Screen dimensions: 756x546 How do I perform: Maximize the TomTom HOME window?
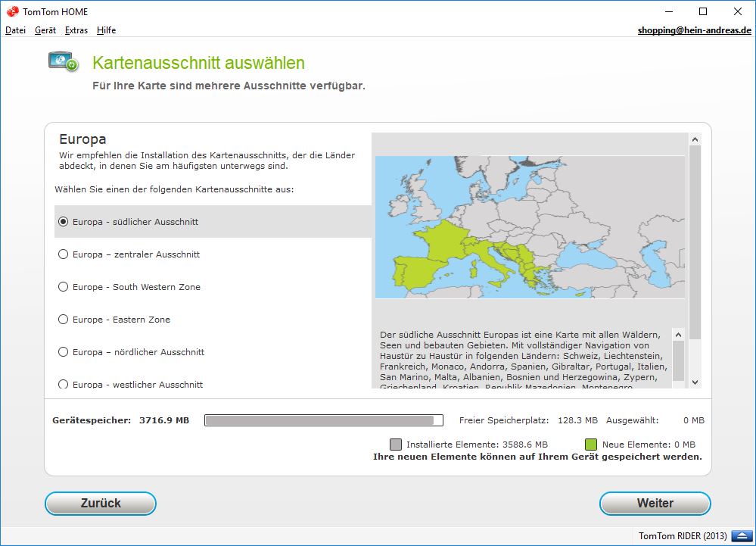[703, 11]
